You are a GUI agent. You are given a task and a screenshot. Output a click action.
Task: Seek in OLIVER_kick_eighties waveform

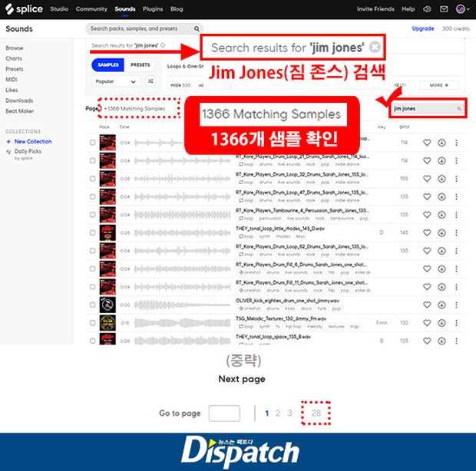(182, 305)
